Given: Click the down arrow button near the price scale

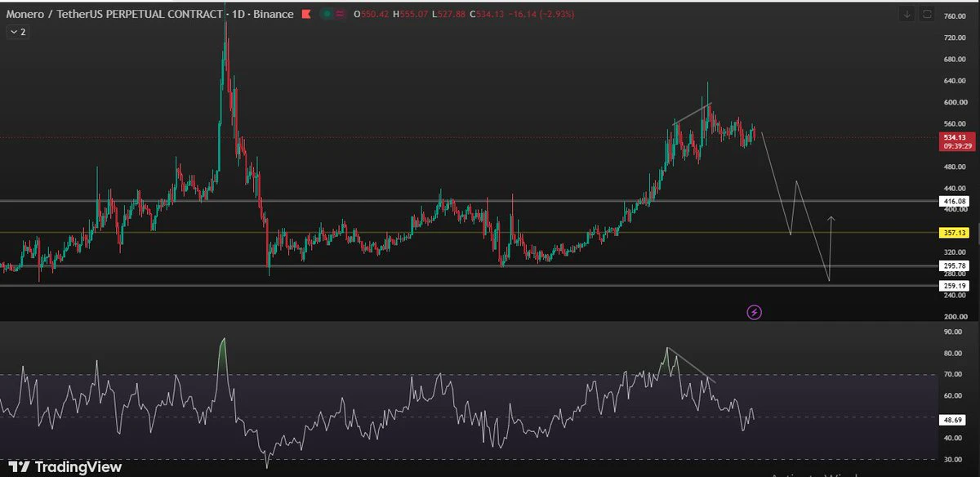Looking at the screenshot, I should point(907,15).
